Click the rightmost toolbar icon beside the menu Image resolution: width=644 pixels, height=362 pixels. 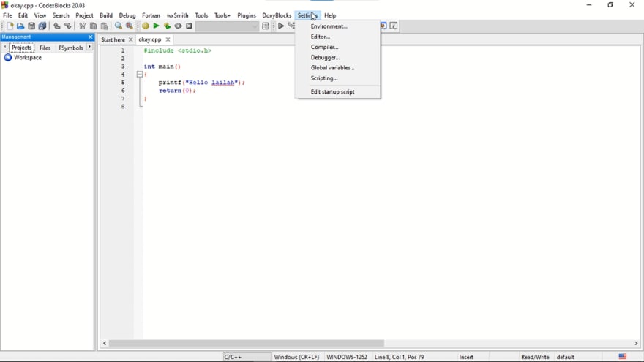(394, 26)
